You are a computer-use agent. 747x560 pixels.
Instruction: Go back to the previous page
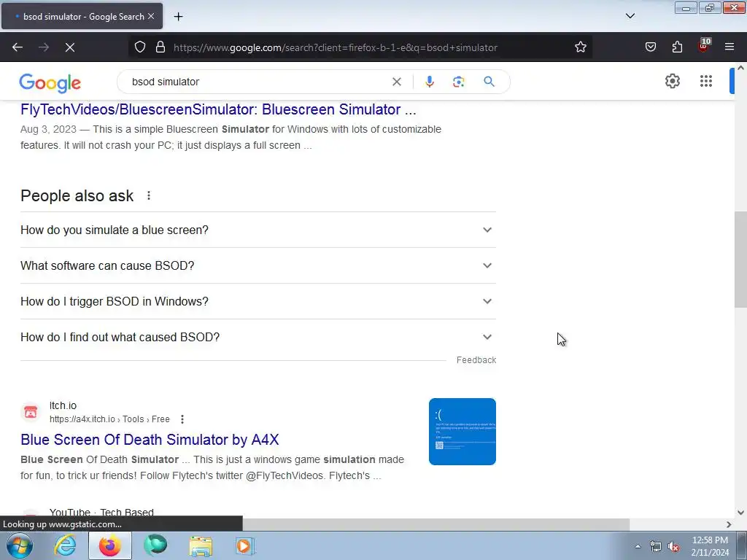point(18,47)
